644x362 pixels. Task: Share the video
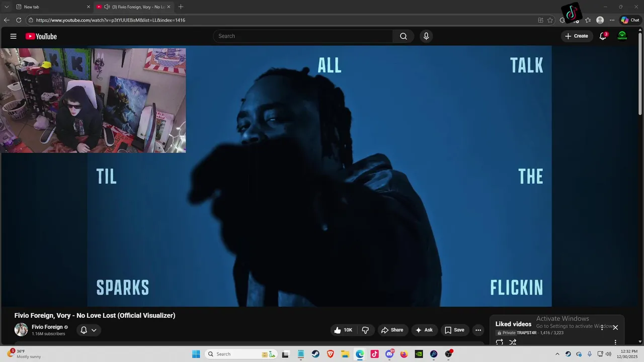pos(392,330)
